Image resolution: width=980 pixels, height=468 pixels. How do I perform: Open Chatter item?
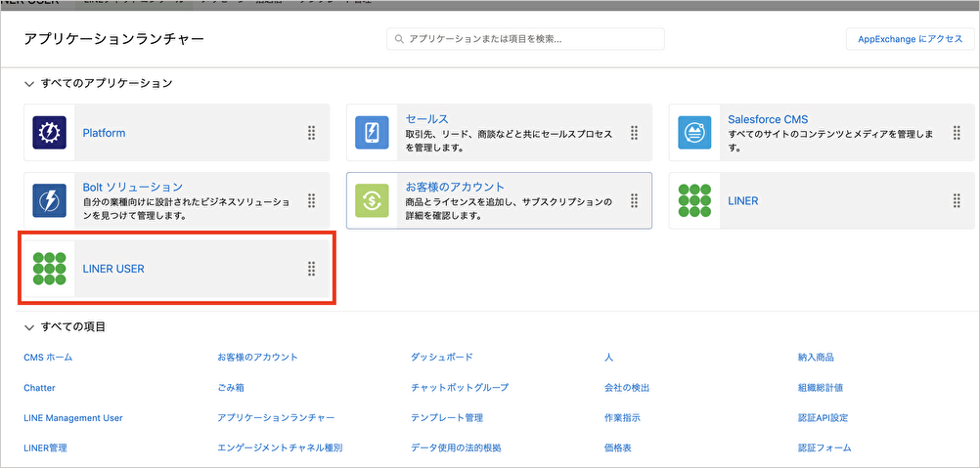pyautogui.click(x=39, y=388)
